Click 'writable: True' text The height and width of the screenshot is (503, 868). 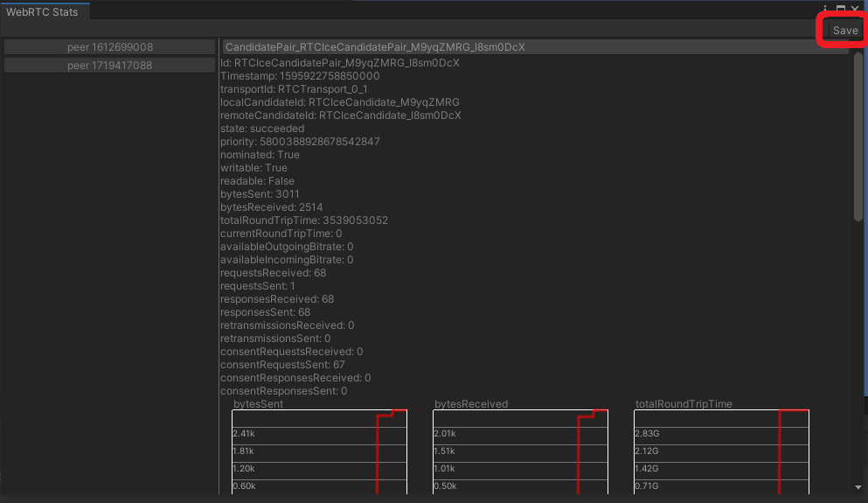coord(253,168)
